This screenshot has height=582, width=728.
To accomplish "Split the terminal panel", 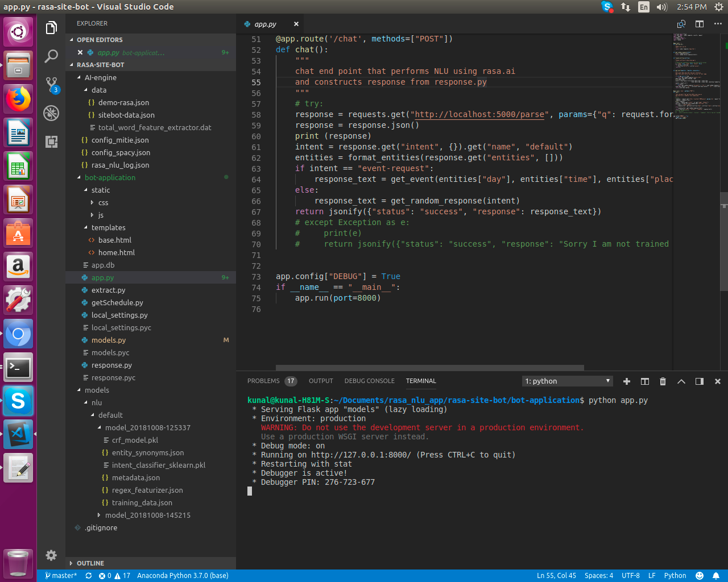I will coord(645,381).
